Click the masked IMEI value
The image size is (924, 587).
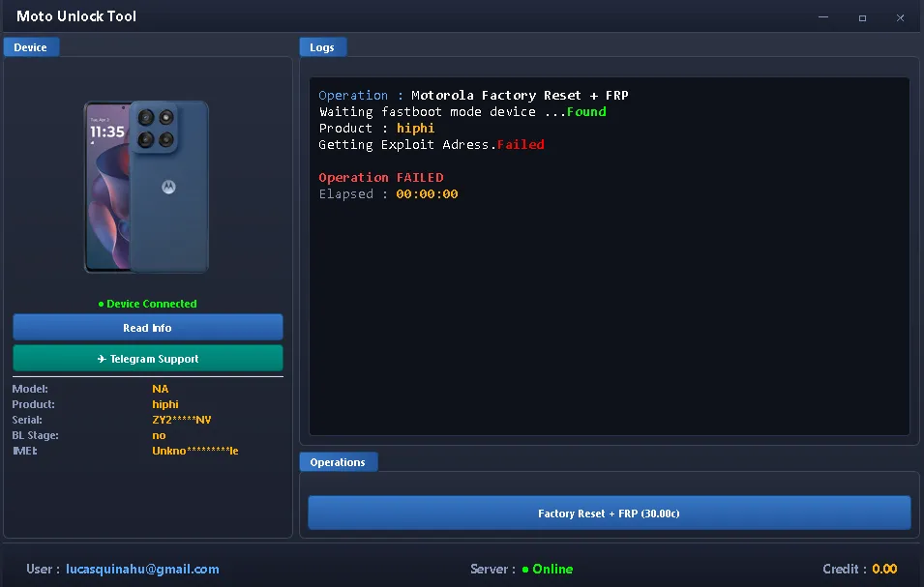point(195,451)
